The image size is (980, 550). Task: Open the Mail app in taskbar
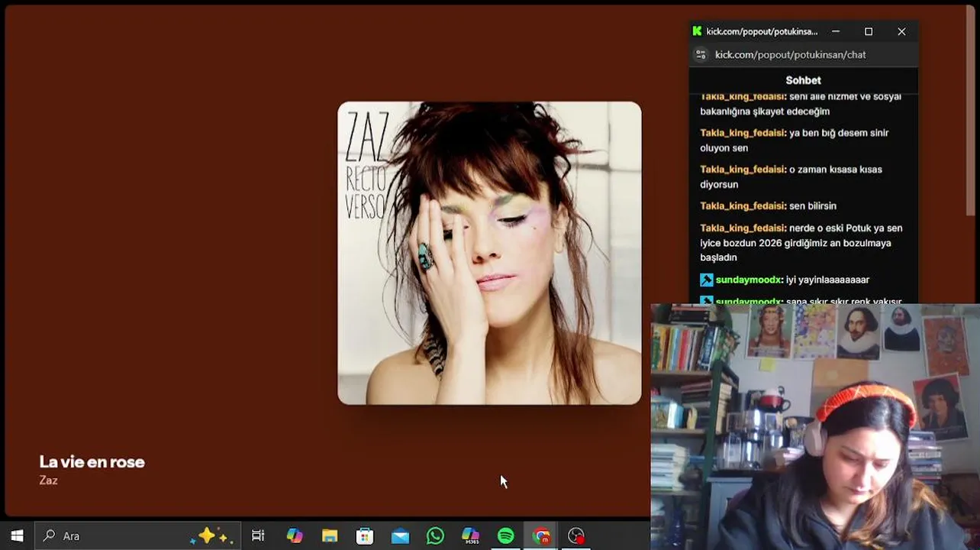coord(400,535)
